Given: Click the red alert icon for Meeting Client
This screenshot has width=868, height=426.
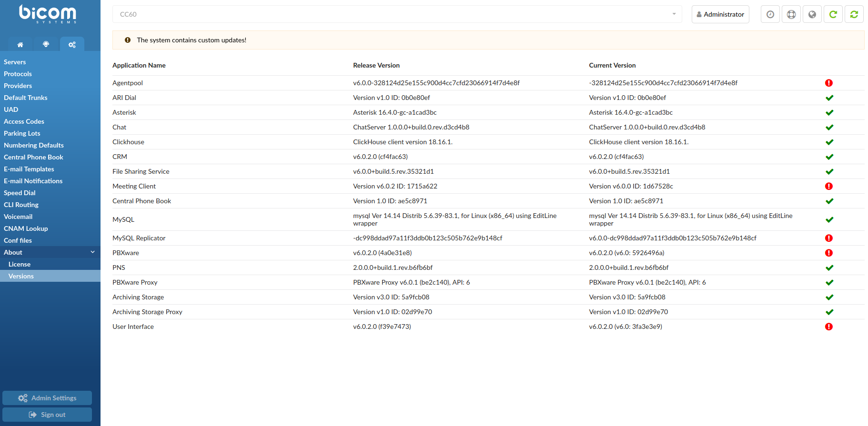Looking at the screenshot, I should [x=829, y=186].
